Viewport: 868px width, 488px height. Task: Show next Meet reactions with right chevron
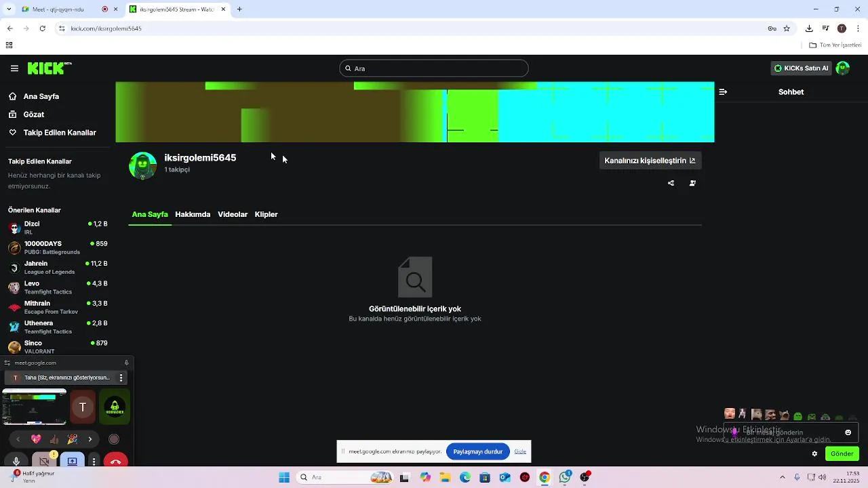point(90,439)
